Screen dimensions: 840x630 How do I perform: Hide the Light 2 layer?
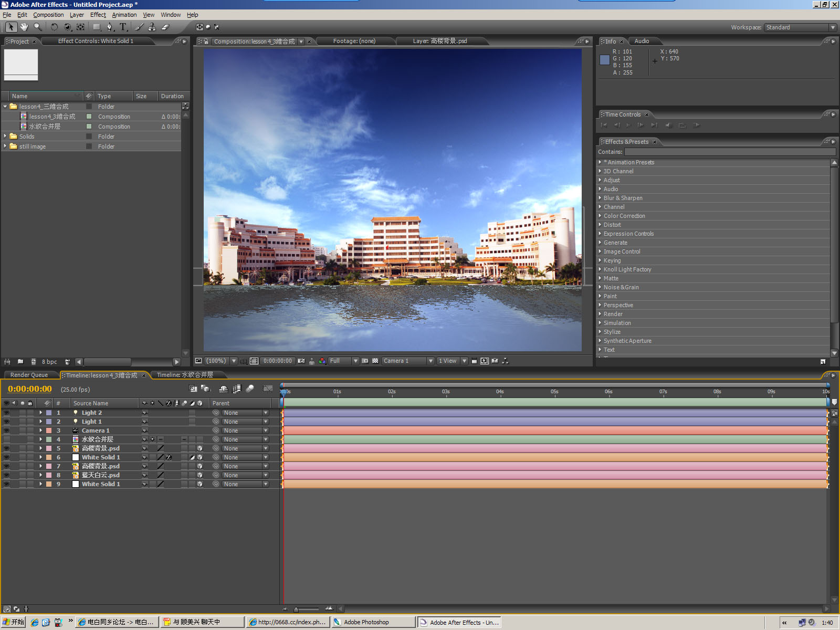click(7, 413)
